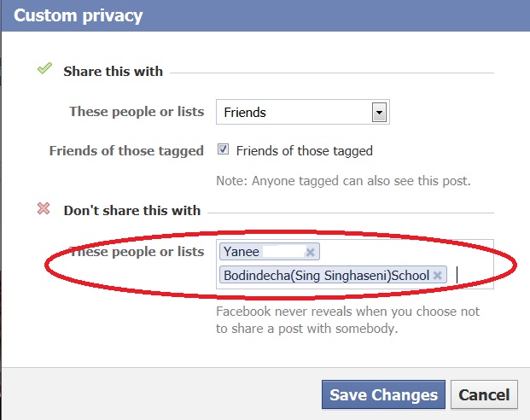This screenshot has height=420, width=530.
Task: Click the Custom privacy dialog title
Action: 79,15
